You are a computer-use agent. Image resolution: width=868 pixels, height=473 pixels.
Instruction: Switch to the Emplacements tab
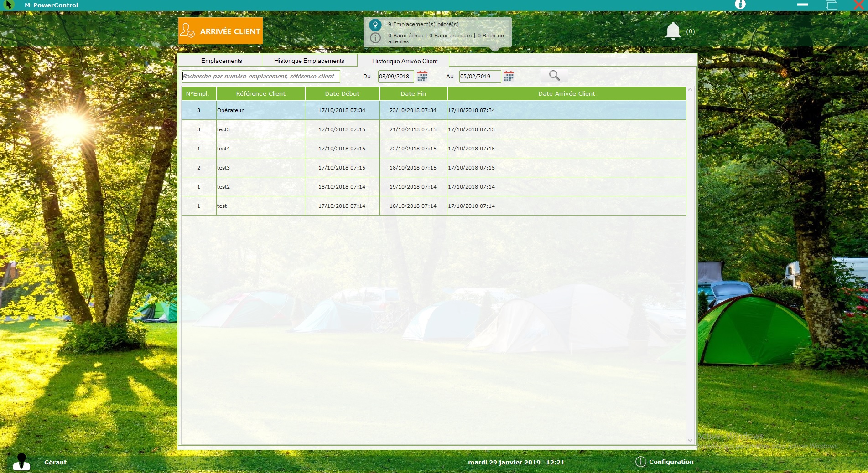click(221, 61)
